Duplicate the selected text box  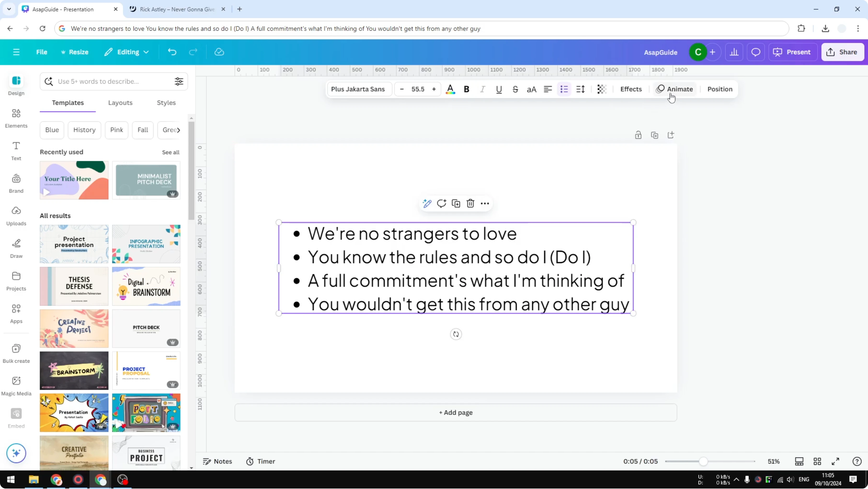[456, 203]
